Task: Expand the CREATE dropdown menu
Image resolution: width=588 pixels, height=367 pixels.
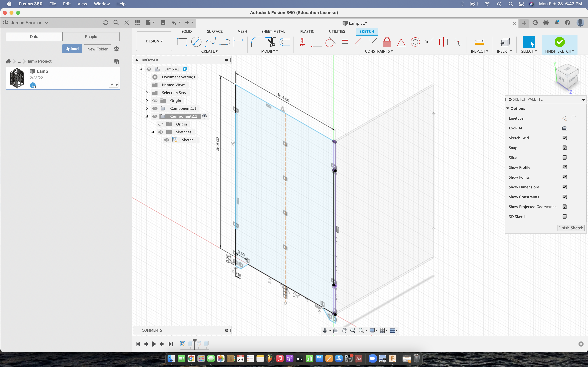Action: [x=210, y=51]
